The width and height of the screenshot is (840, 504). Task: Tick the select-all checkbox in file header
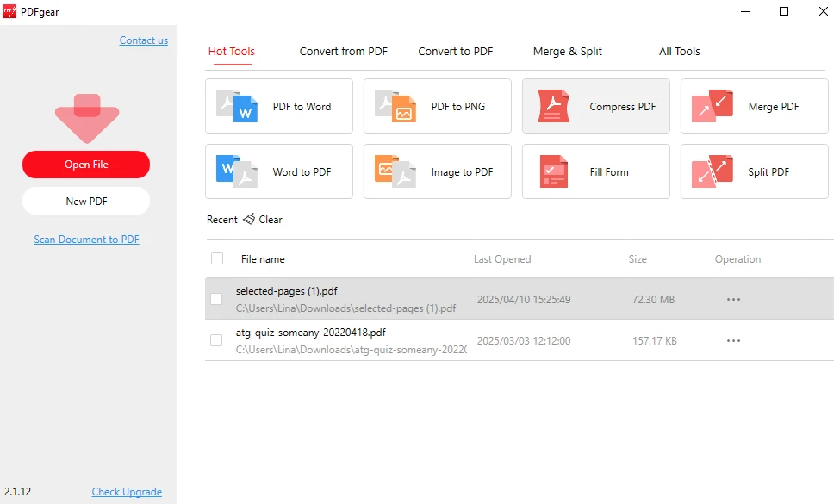tap(217, 258)
